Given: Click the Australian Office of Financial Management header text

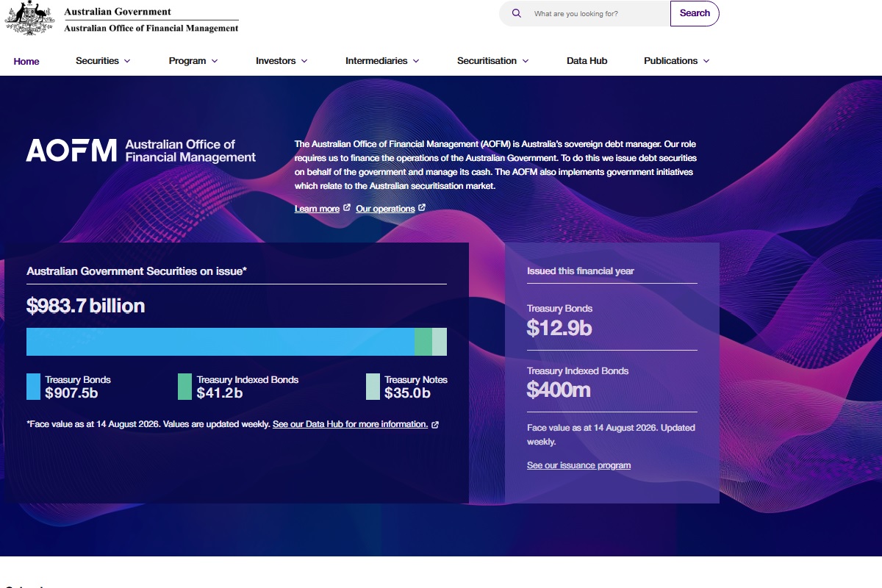Looking at the screenshot, I should click(x=151, y=28).
